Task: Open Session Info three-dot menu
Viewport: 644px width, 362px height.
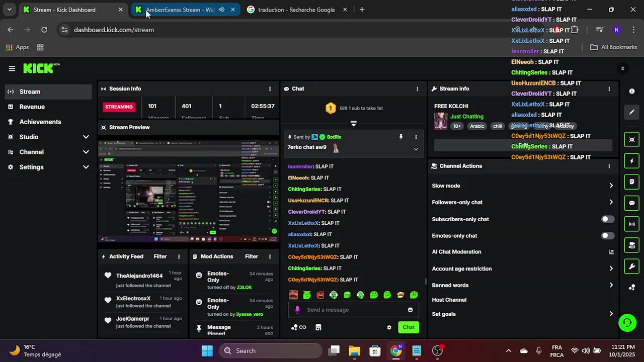Action: click(x=270, y=88)
